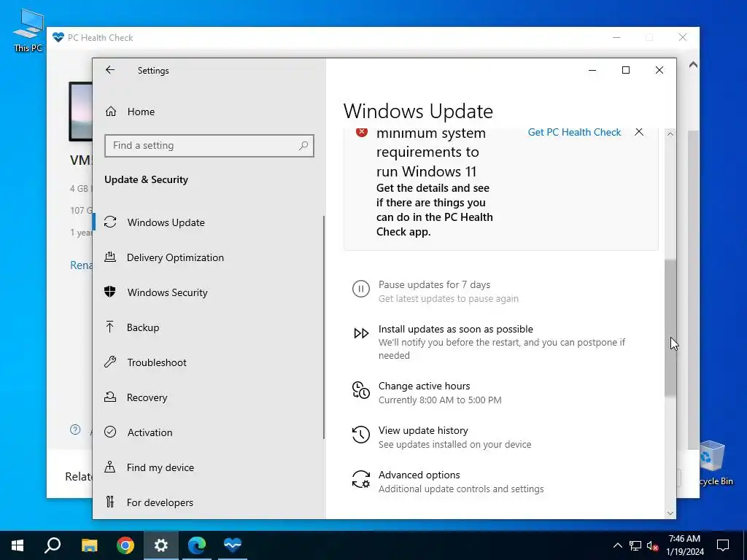Click the muted volume tray icon
This screenshot has height=560, width=747.
click(653, 545)
